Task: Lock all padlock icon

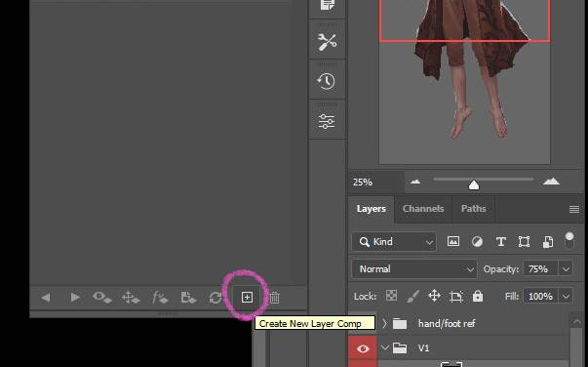Action: click(478, 296)
